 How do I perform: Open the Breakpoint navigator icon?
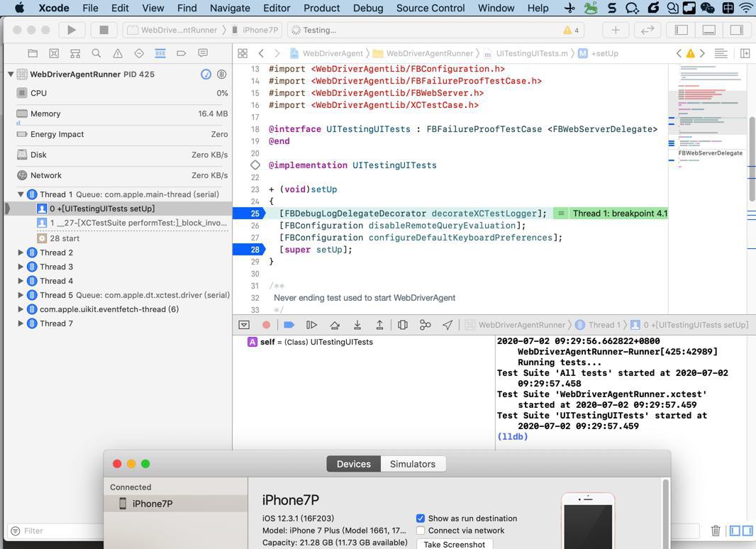click(182, 53)
